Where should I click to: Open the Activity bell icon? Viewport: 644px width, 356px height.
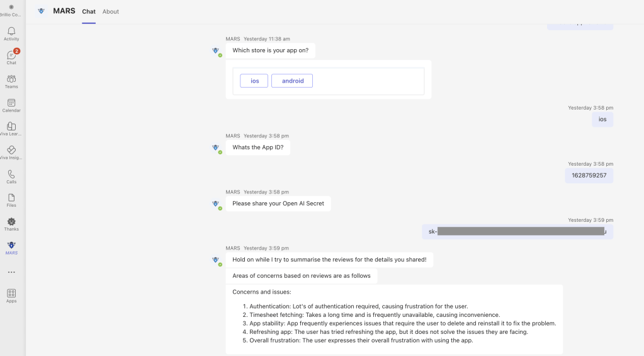click(11, 33)
